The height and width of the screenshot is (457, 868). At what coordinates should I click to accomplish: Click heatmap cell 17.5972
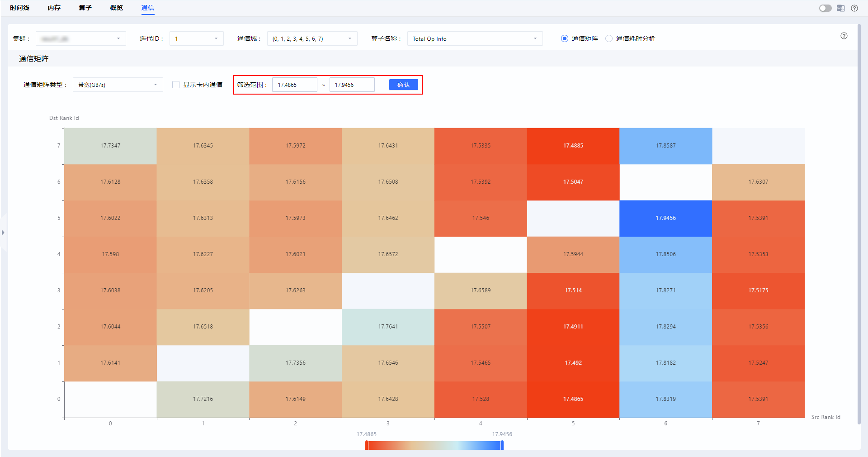pyautogui.click(x=295, y=146)
